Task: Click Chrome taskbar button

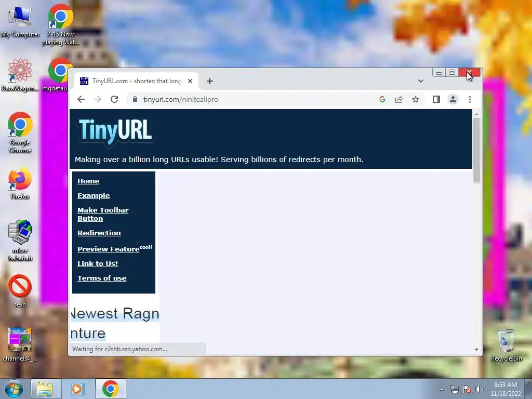Action: tap(111, 389)
